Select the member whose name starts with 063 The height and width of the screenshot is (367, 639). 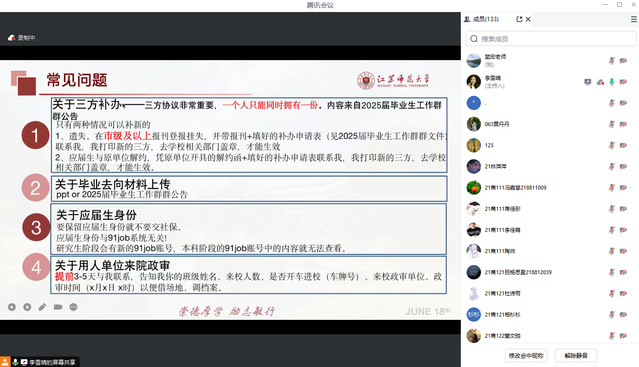click(x=550, y=124)
